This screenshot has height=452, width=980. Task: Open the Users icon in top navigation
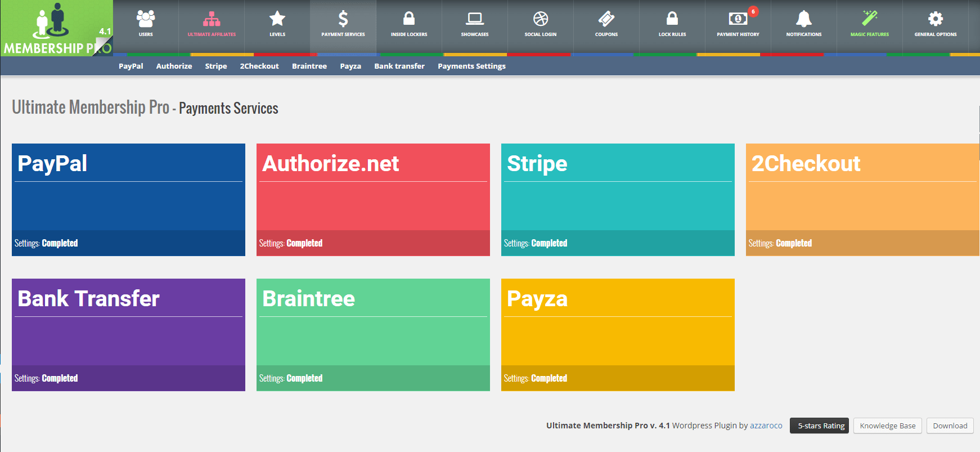[x=146, y=20]
